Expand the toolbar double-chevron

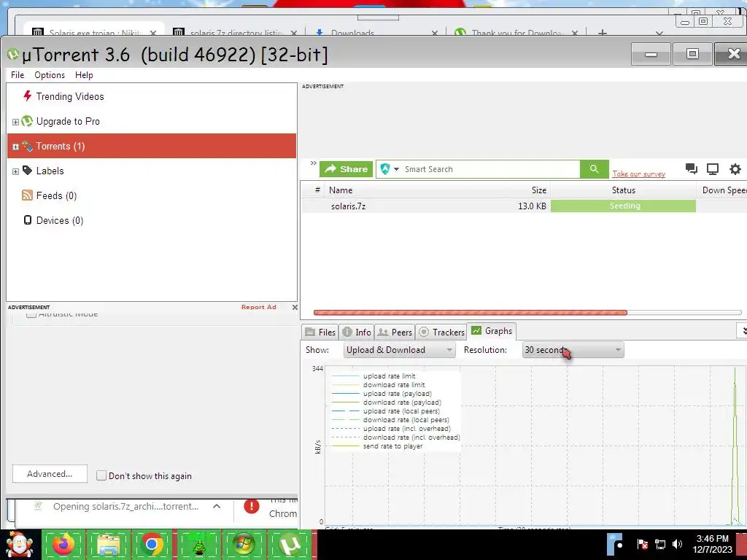tap(313, 163)
